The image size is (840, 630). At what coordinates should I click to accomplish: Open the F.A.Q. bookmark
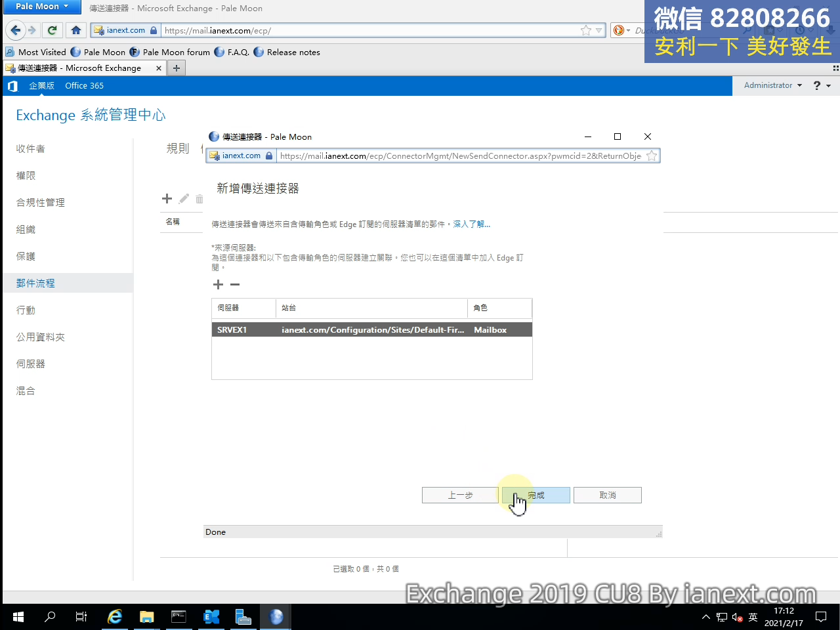232,52
